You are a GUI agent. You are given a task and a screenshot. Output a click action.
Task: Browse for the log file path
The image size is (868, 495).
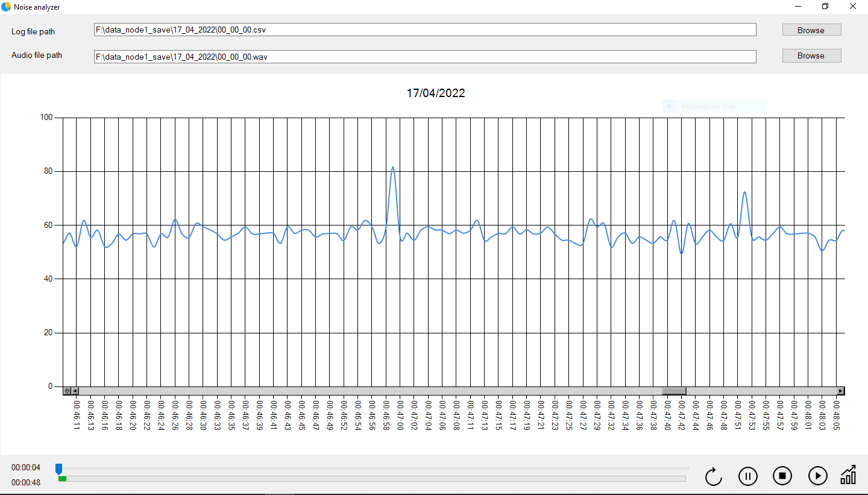tap(811, 30)
